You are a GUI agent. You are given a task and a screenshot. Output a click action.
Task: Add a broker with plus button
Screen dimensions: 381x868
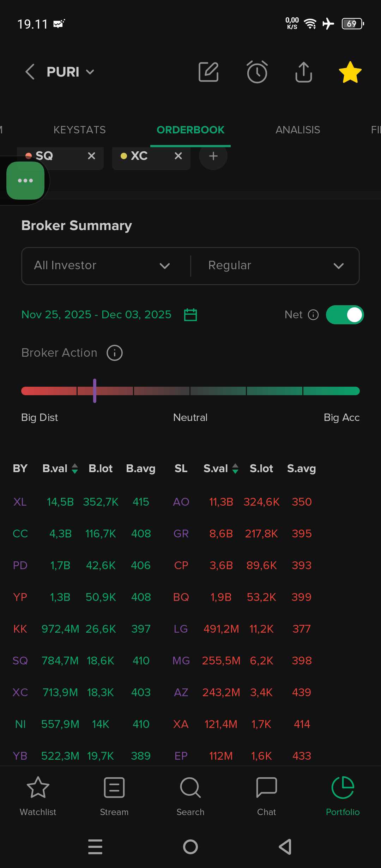click(x=213, y=156)
